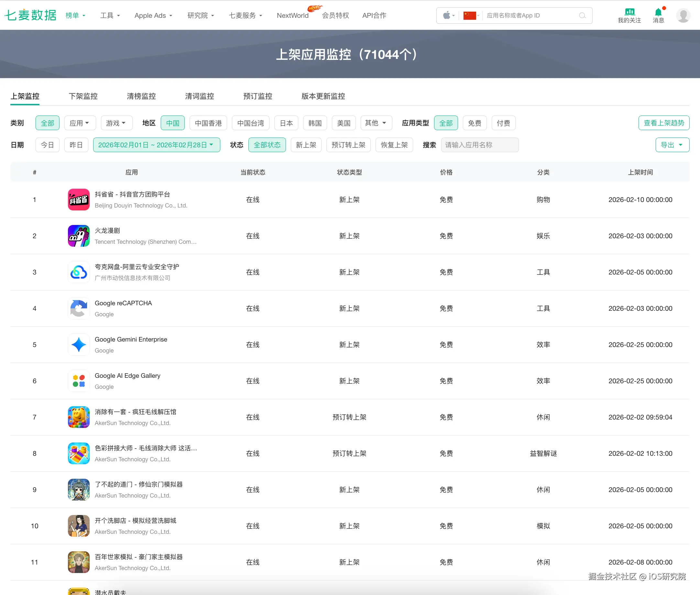The image size is (700, 595).
Task: Open the 我的关注 chart icon
Action: pos(629,12)
